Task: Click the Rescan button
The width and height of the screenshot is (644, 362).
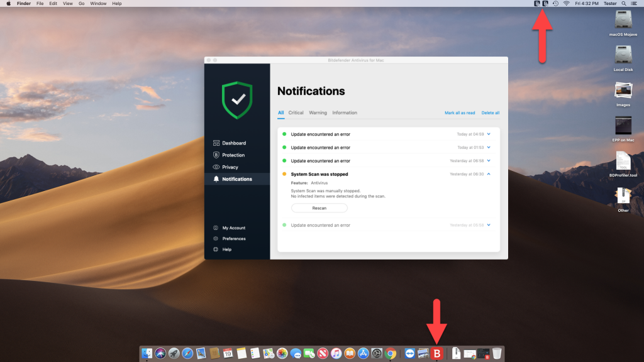Action: click(x=319, y=208)
